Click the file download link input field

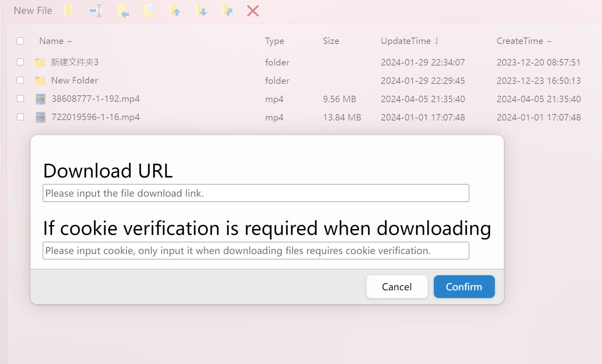[x=256, y=193]
